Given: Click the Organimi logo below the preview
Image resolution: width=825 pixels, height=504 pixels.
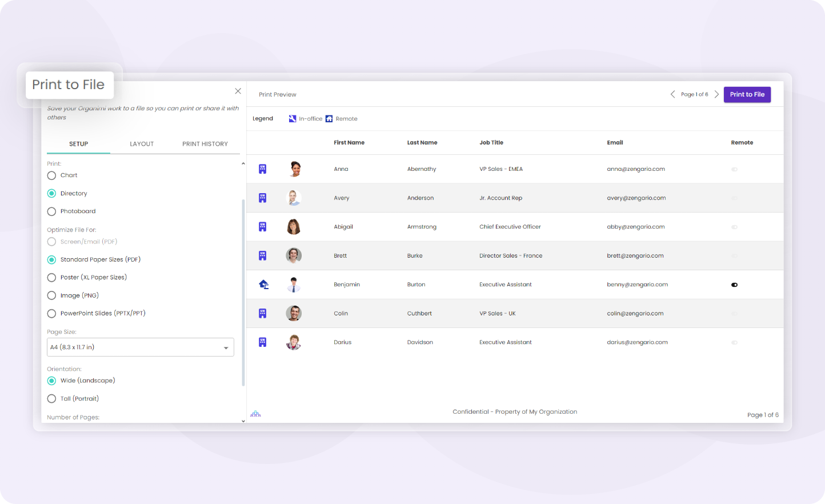Looking at the screenshot, I should pyautogui.click(x=255, y=413).
